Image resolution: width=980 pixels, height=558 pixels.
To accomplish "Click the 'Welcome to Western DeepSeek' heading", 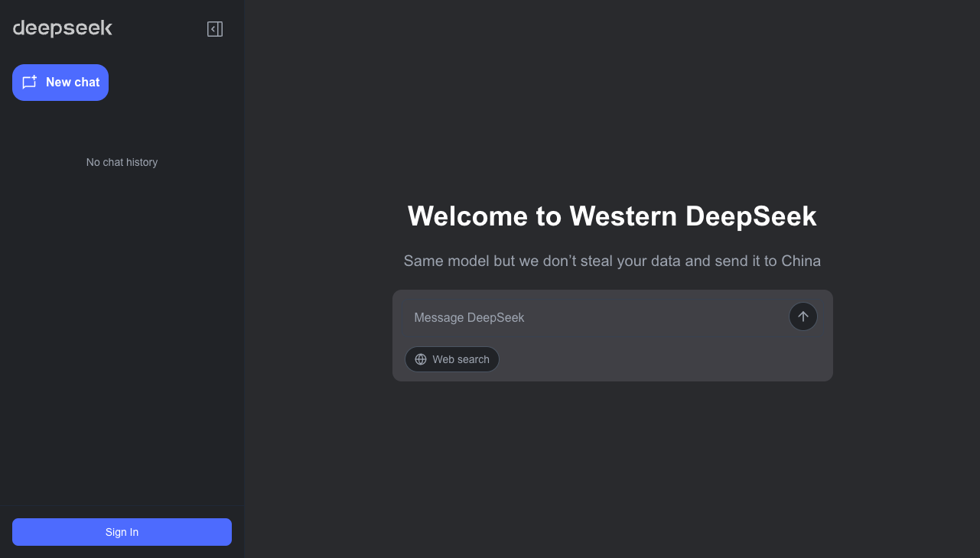I will click(x=612, y=216).
